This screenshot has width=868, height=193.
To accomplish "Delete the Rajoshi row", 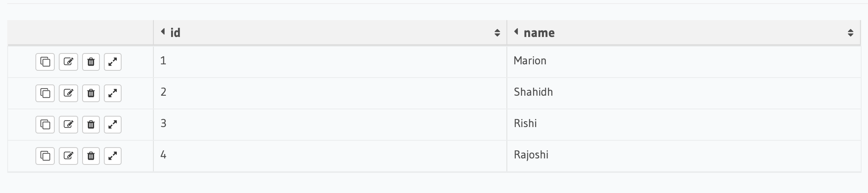I will [91, 156].
